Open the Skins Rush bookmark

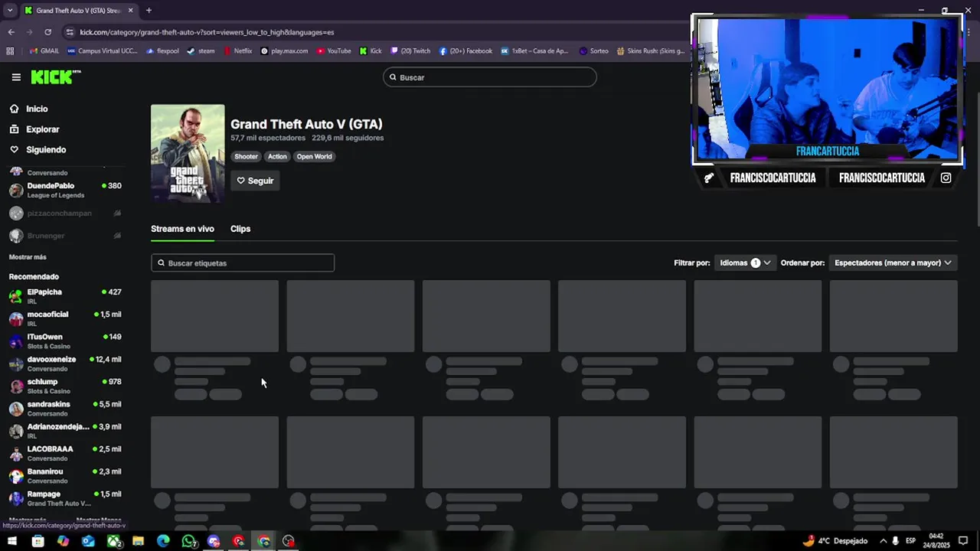coord(650,51)
